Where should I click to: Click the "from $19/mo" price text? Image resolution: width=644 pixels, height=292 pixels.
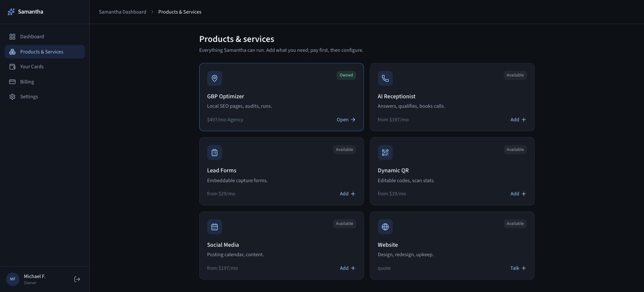(392, 194)
